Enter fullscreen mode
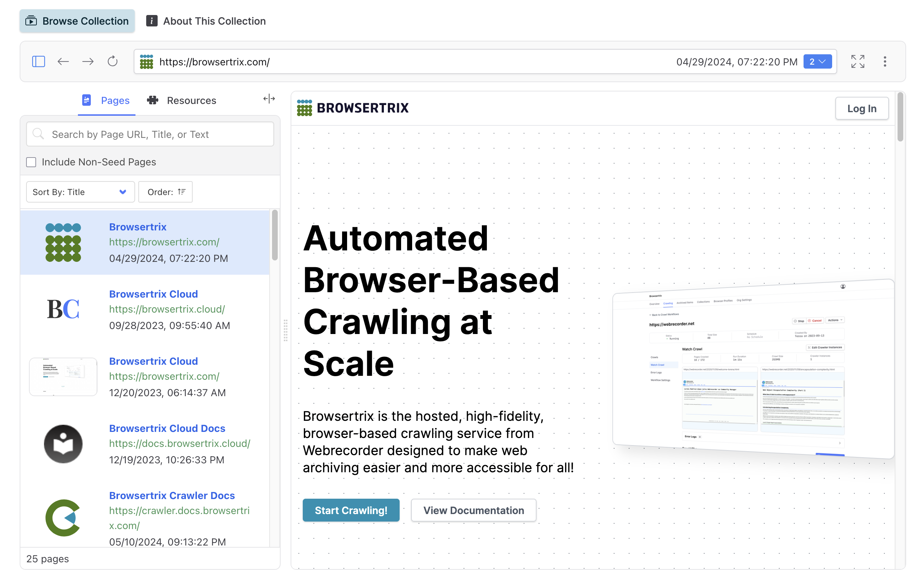 pos(858,61)
